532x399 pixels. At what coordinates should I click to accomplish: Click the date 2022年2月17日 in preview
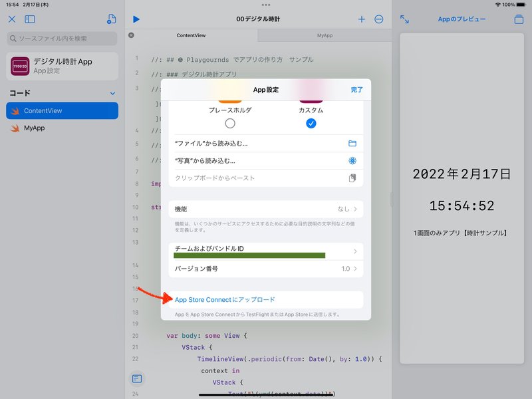pyautogui.click(x=462, y=174)
